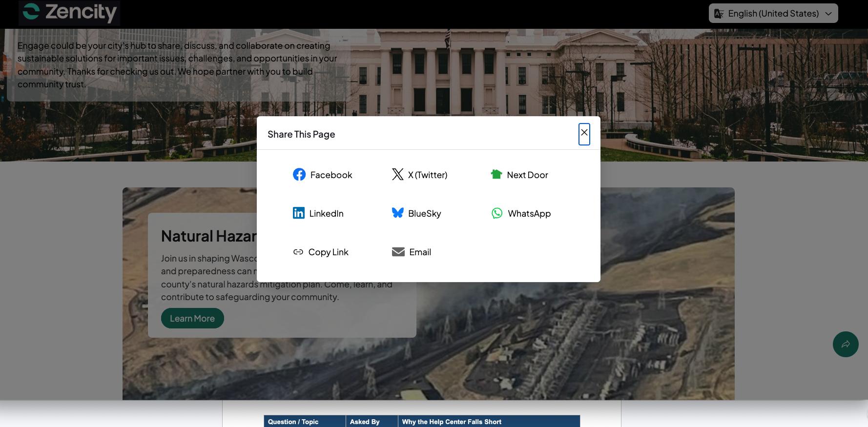Click the LinkedIn logo icon
Image resolution: width=868 pixels, height=427 pixels.
coord(298,213)
